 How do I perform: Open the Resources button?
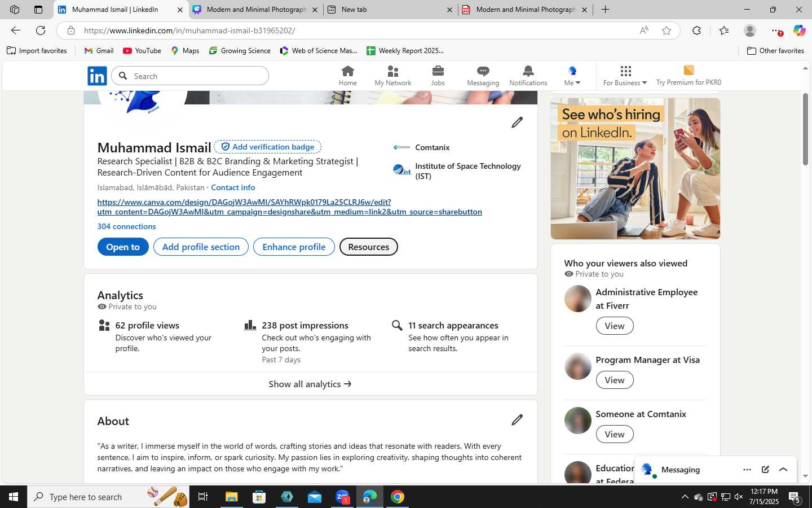pos(368,247)
